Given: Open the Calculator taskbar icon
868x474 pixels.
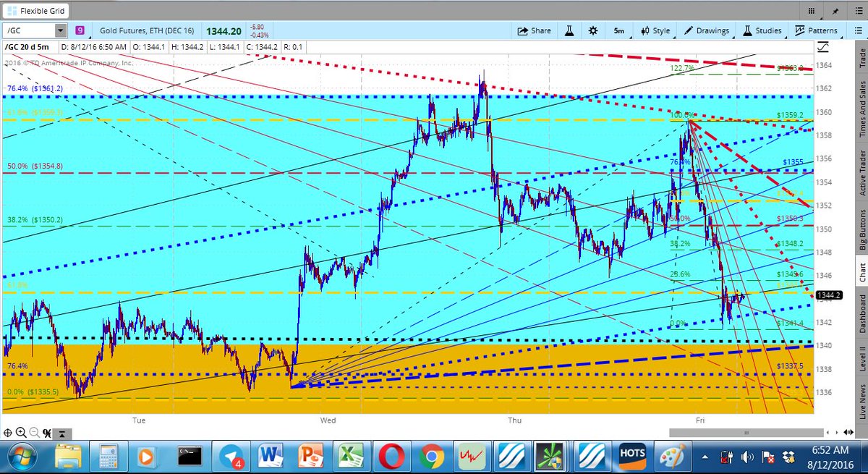Looking at the screenshot, I should pos(109,457).
